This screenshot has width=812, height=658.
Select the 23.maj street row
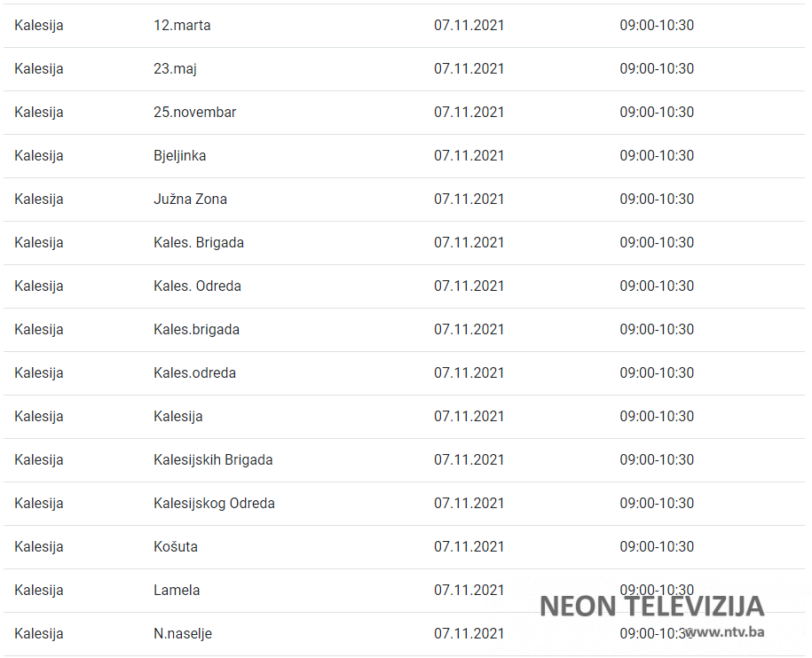[175, 69]
